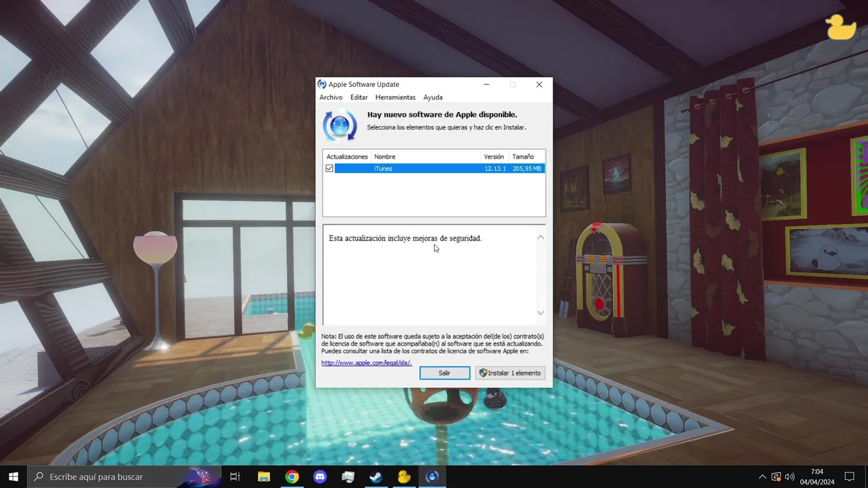
Task: Sort by the Versión column header
Action: pos(495,157)
